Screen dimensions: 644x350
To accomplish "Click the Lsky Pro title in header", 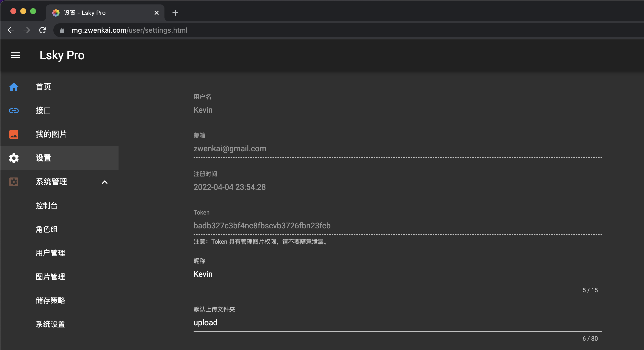I will tap(62, 55).
